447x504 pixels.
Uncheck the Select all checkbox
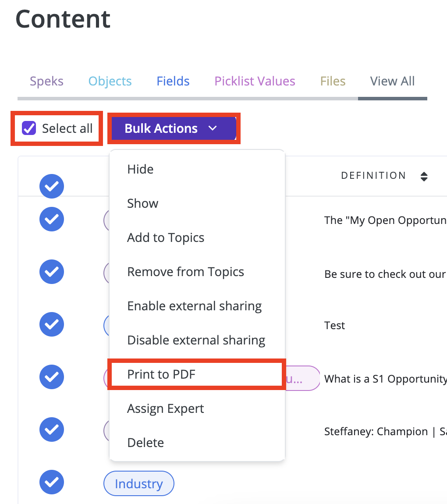click(x=29, y=128)
